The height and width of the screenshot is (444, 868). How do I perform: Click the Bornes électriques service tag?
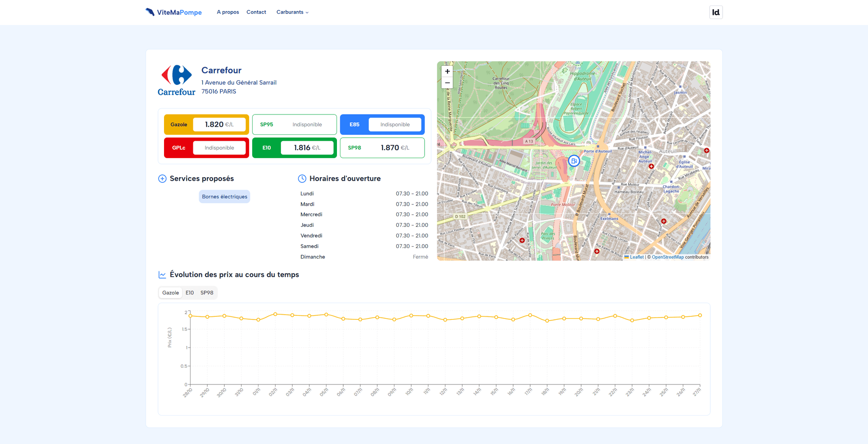pos(224,196)
